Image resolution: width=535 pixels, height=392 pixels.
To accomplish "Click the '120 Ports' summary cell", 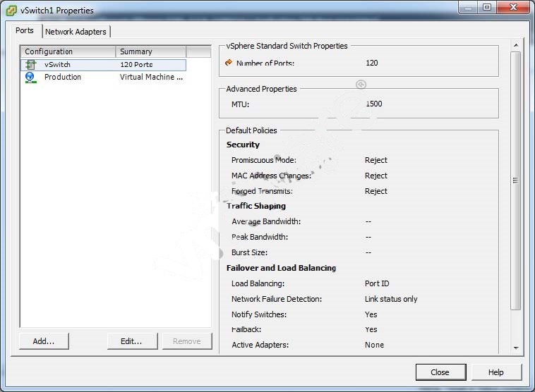I will 136,65.
